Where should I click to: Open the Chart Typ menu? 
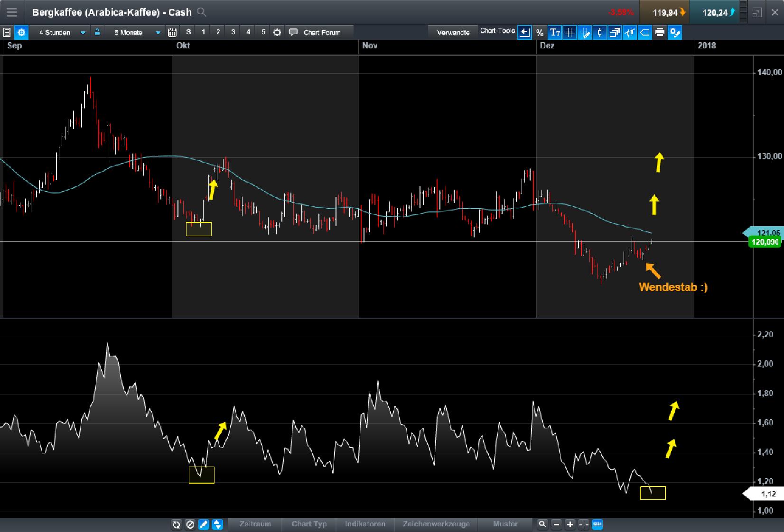pyautogui.click(x=309, y=524)
